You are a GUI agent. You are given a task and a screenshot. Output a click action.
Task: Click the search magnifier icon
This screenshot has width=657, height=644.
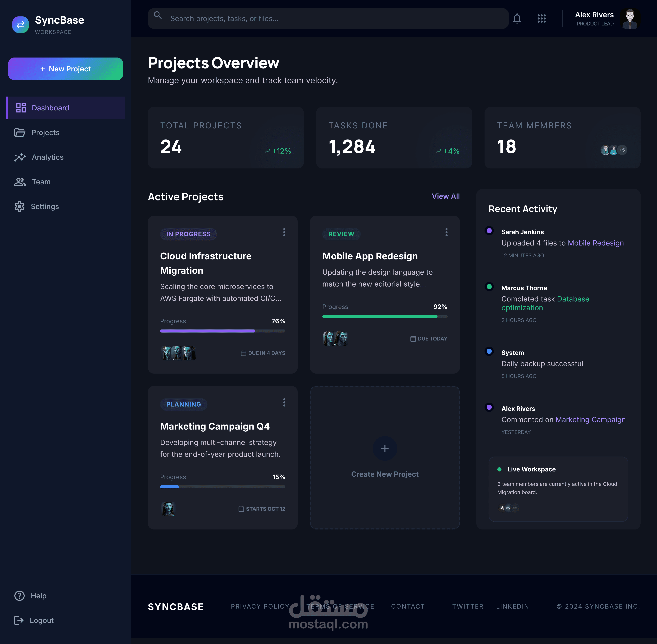pos(158,15)
